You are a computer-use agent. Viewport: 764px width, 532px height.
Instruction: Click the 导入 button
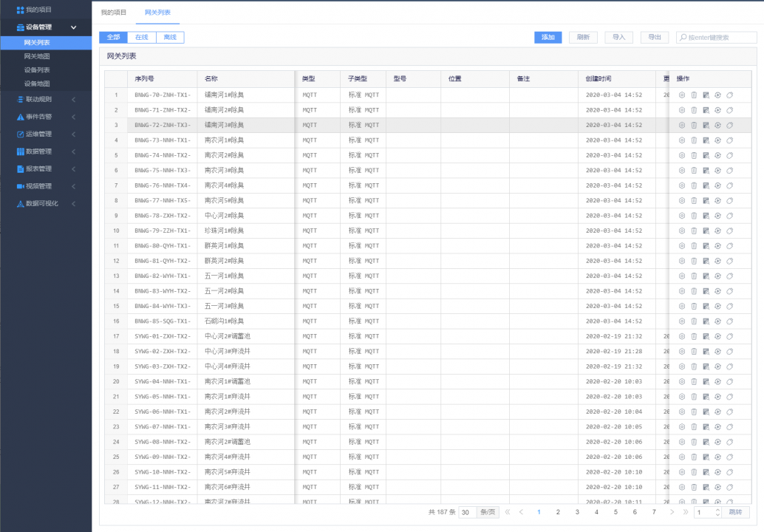point(618,38)
